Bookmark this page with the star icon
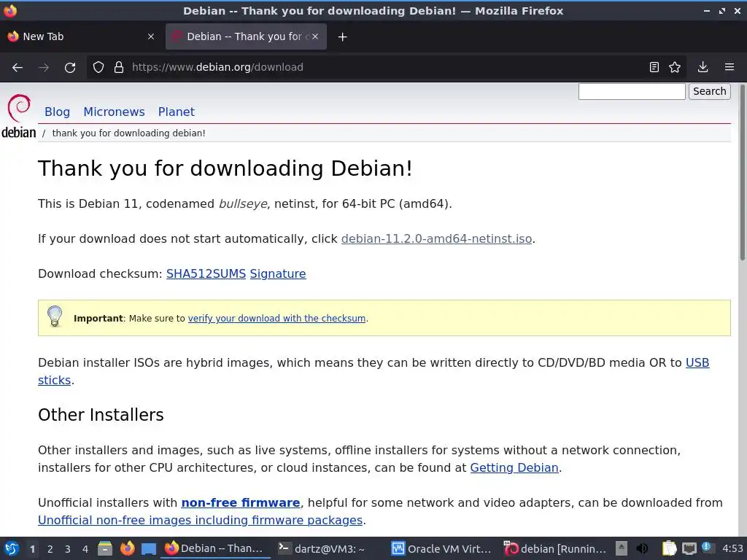Screen dimensions: 747x560 pos(675,67)
